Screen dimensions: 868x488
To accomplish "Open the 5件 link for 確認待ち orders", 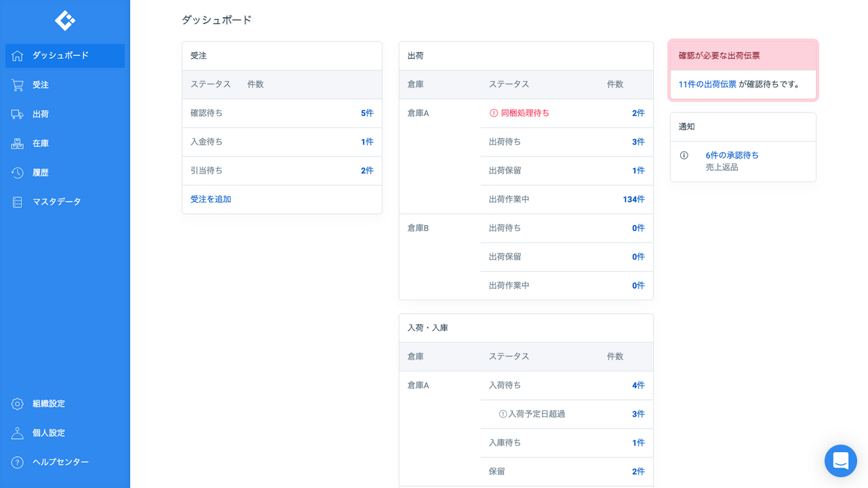I will [x=367, y=113].
